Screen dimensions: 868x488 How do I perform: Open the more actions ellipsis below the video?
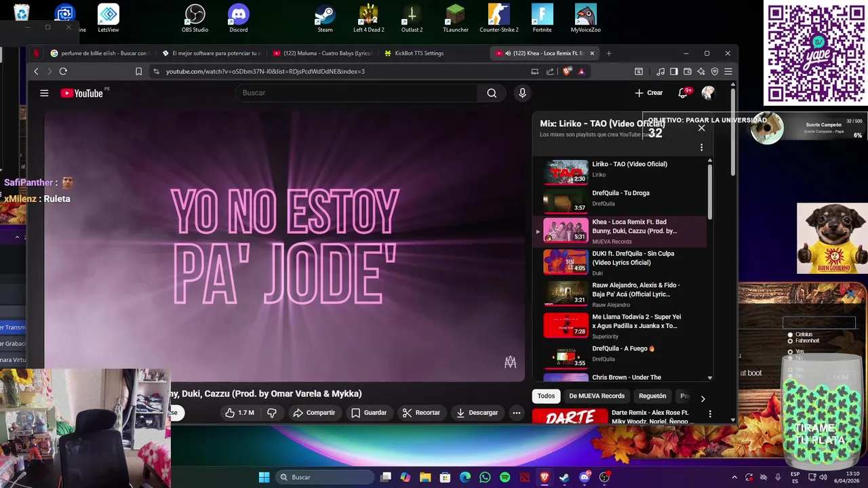coord(517,413)
